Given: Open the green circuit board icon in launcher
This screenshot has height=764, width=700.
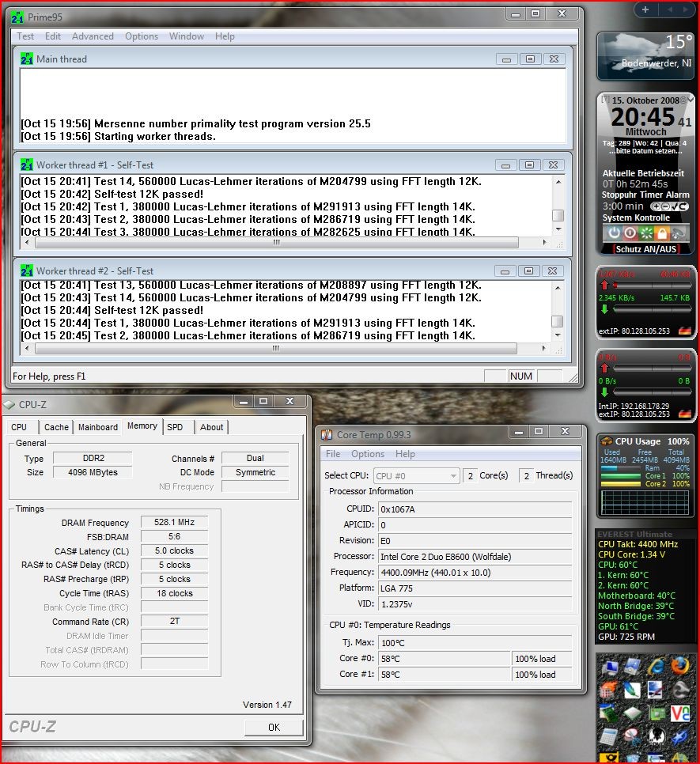Looking at the screenshot, I should pos(657,714).
